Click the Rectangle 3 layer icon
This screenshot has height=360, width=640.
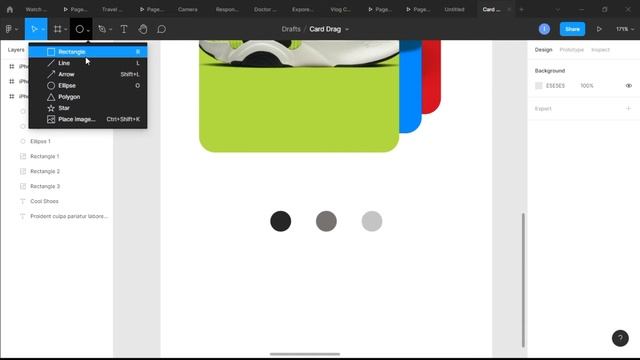pos(23,186)
